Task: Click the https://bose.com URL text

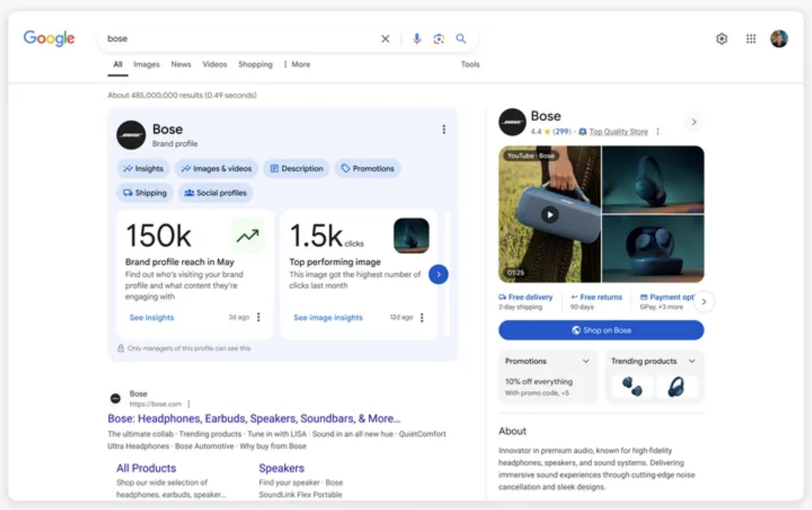Action: 156,404
